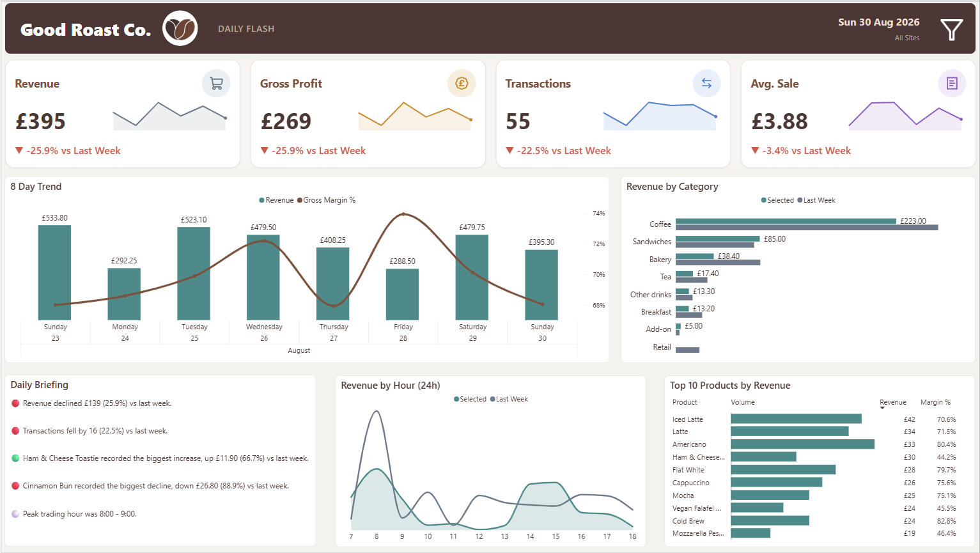This screenshot has height=553, width=980.
Task: Select the Selected legend in Revenue by Category
Action: (x=777, y=200)
